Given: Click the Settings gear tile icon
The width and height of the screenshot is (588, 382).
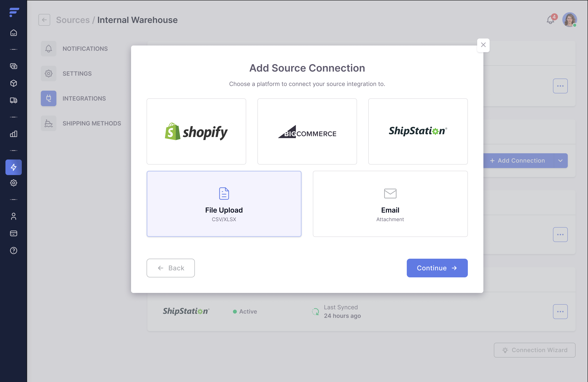Looking at the screenshot, I should pyautogui.click(x=49, y=74).
